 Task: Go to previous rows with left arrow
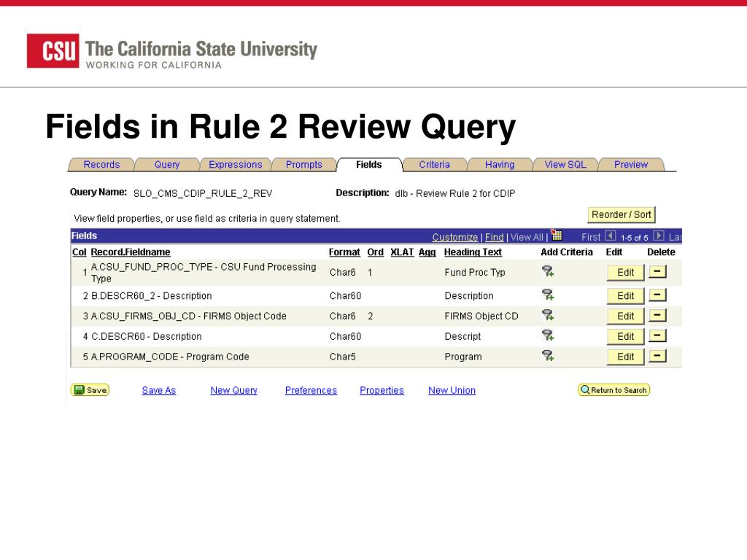tap(611, 236)
